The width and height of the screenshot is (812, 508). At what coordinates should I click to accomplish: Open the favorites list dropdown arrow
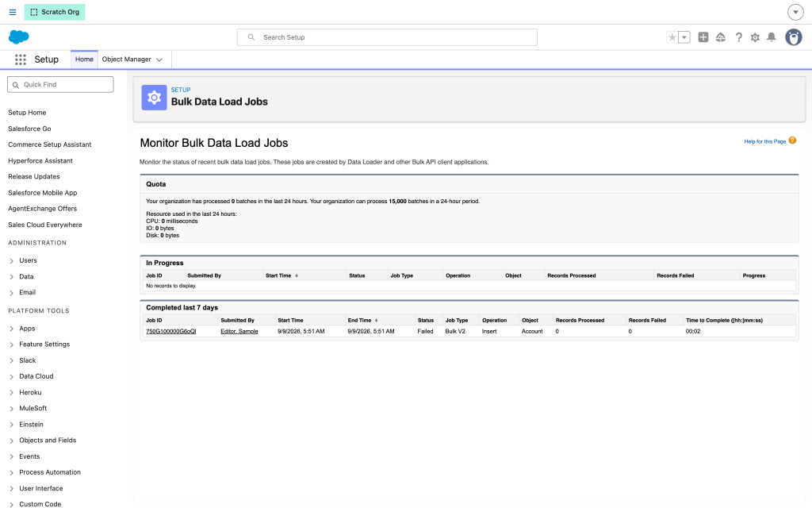point(684,37)
